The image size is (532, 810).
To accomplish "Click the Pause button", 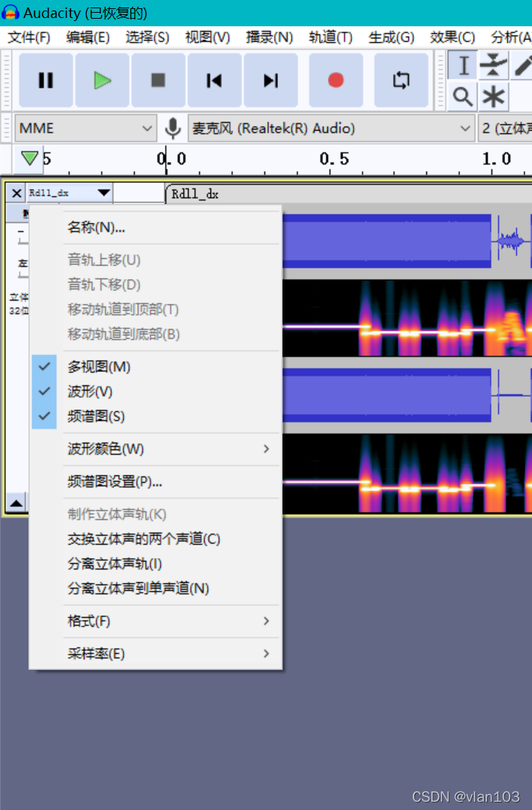I will coord(46,80).
